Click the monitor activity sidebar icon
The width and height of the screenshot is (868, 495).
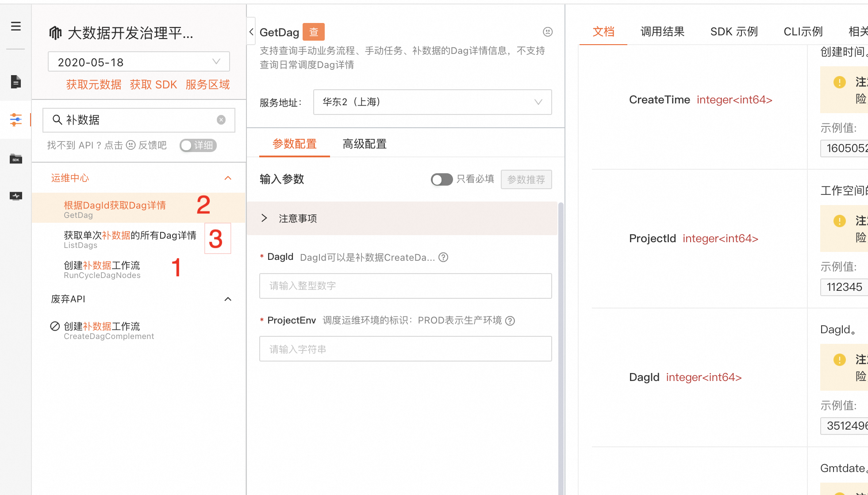coord(16,196)
